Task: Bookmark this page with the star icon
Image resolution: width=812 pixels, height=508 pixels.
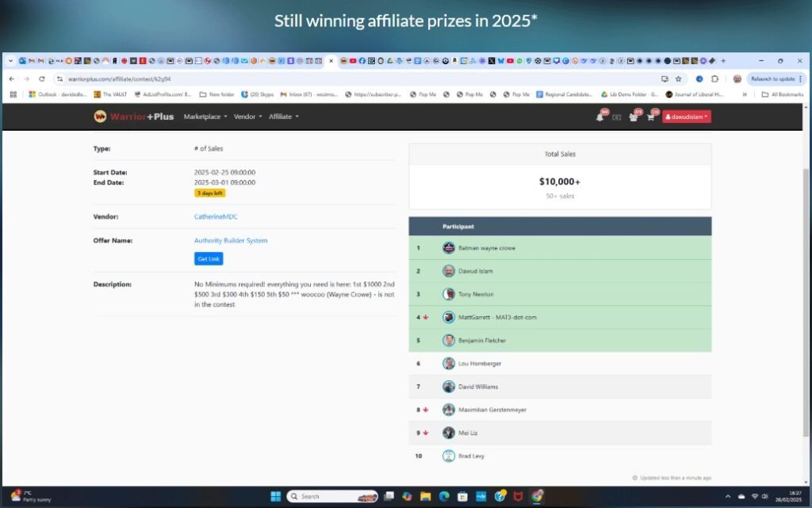Action: 679,78
